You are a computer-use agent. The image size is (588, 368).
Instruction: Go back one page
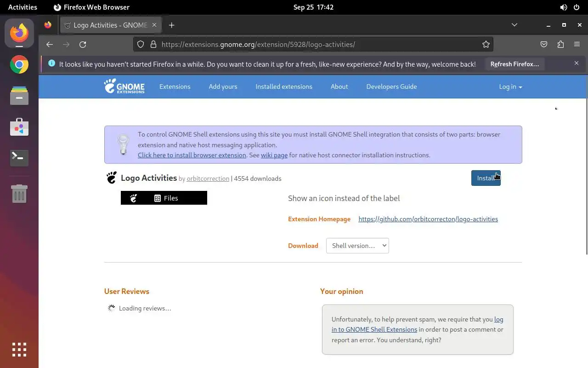point(50,44)
